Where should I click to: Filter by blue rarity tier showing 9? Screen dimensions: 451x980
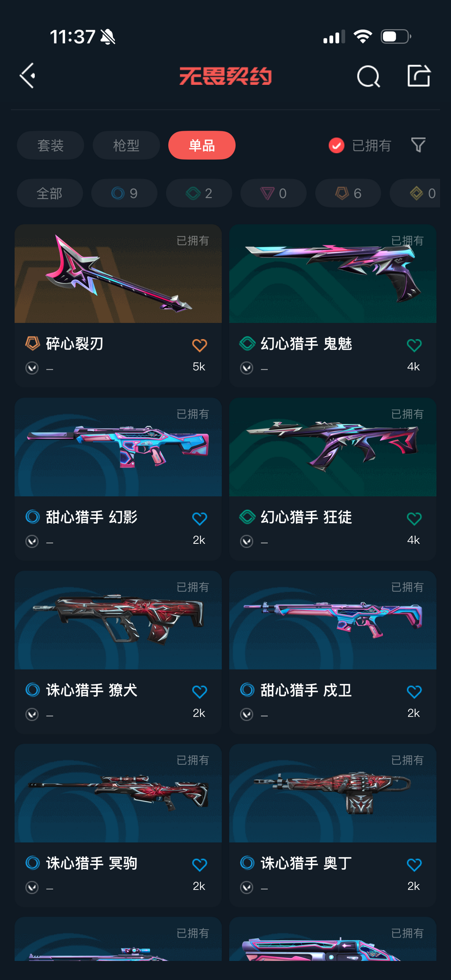click(x=124, y=193)
